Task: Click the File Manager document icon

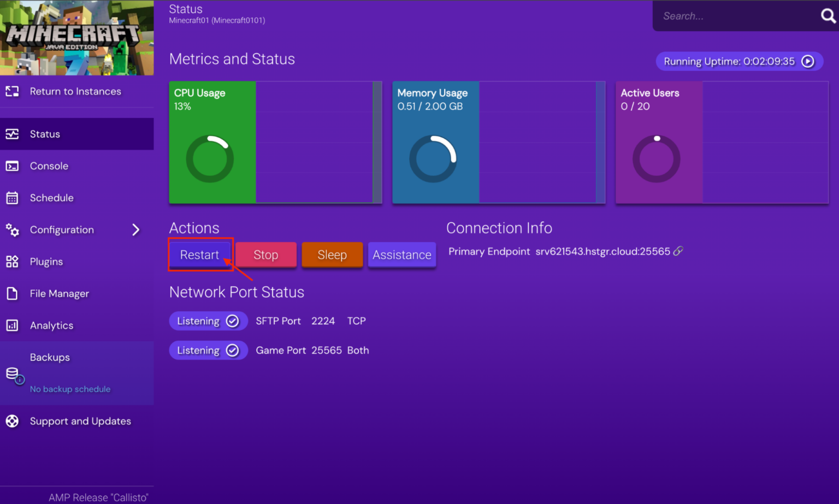Action: (12, 293)
